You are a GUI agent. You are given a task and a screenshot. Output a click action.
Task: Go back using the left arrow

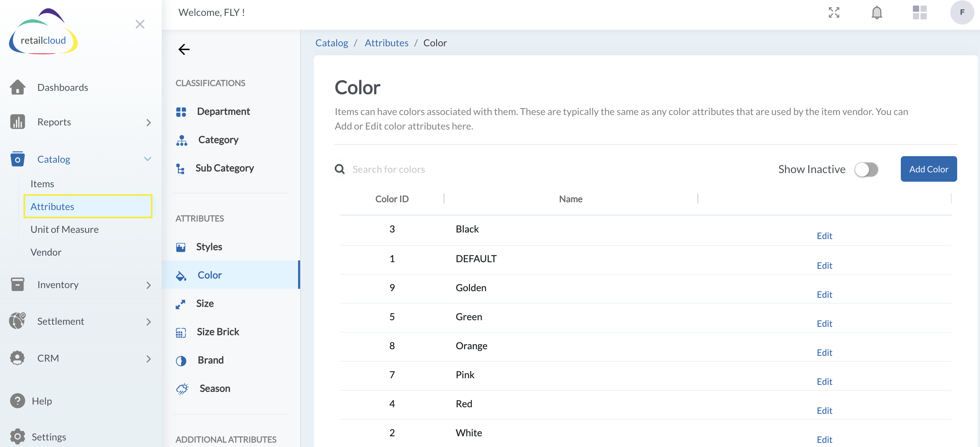[x=184, y=49]
